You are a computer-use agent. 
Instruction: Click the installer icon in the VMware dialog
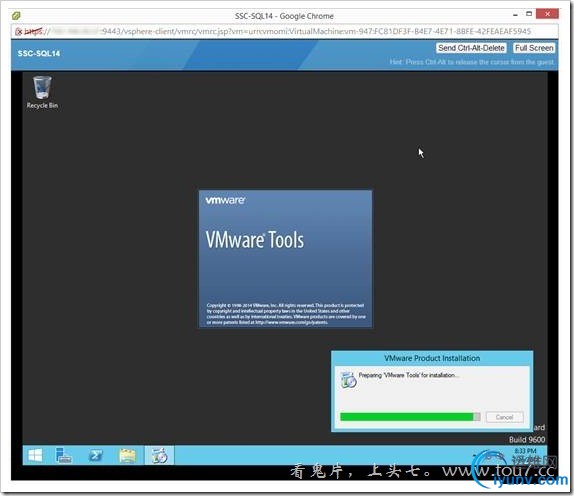[348, 380]
